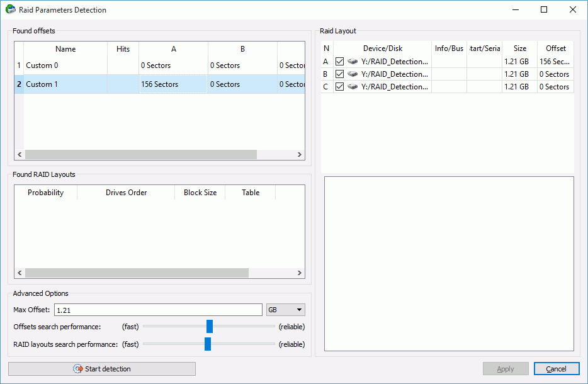588x384 pixels.
Task: Click the disk icon for device A
Action: 353,62
